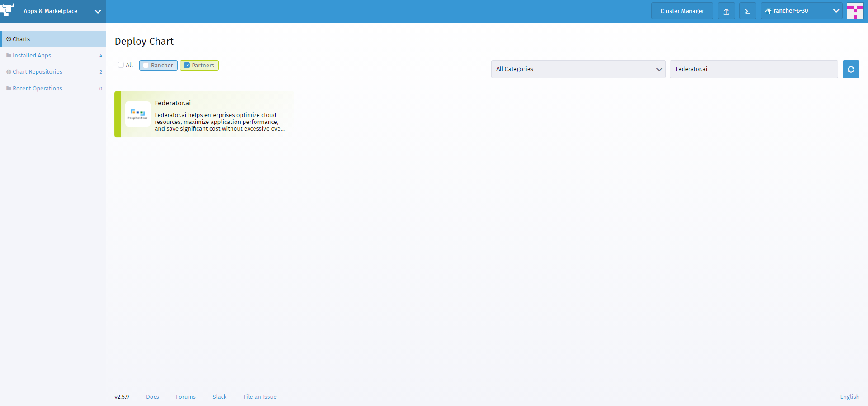Click the Installed Apps count 4

[x=101, y=56]
